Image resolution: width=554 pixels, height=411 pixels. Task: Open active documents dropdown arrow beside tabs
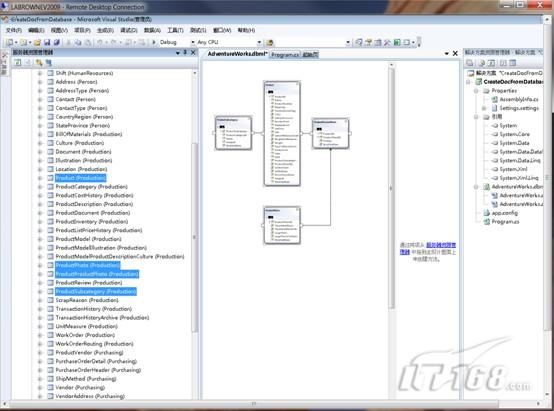point(447,53)
